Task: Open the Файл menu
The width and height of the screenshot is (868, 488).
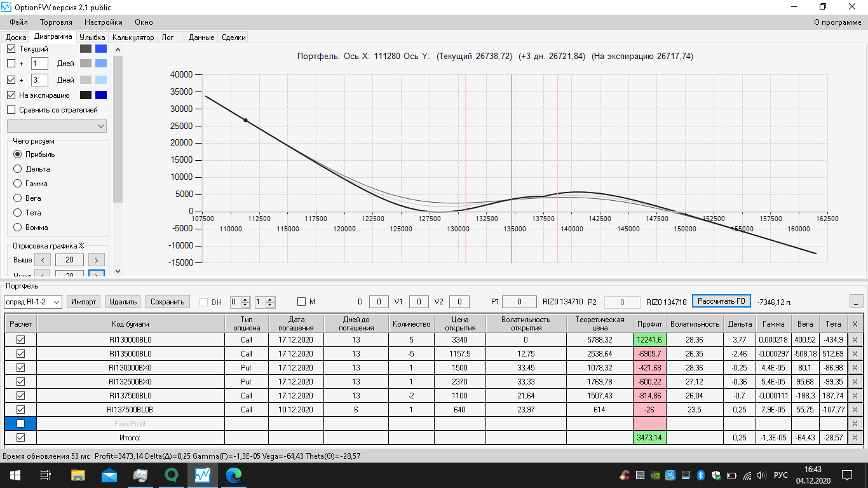Action: [18, 22]
